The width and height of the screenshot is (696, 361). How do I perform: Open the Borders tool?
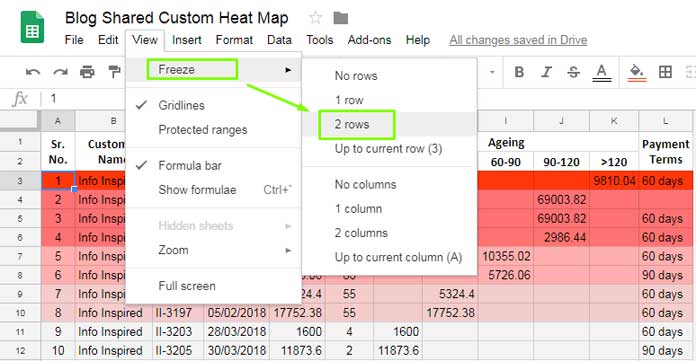pyautogui.click(x=665, y=72)
